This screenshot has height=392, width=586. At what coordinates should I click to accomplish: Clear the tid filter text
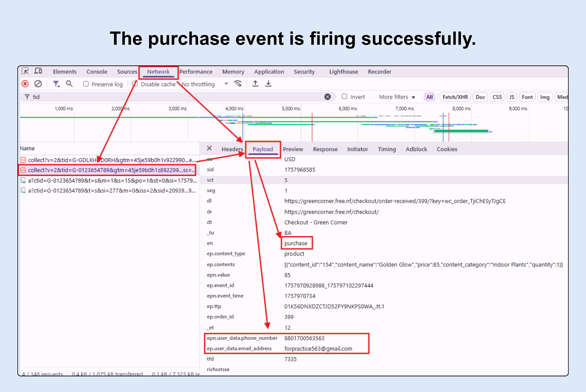point(327,97)
